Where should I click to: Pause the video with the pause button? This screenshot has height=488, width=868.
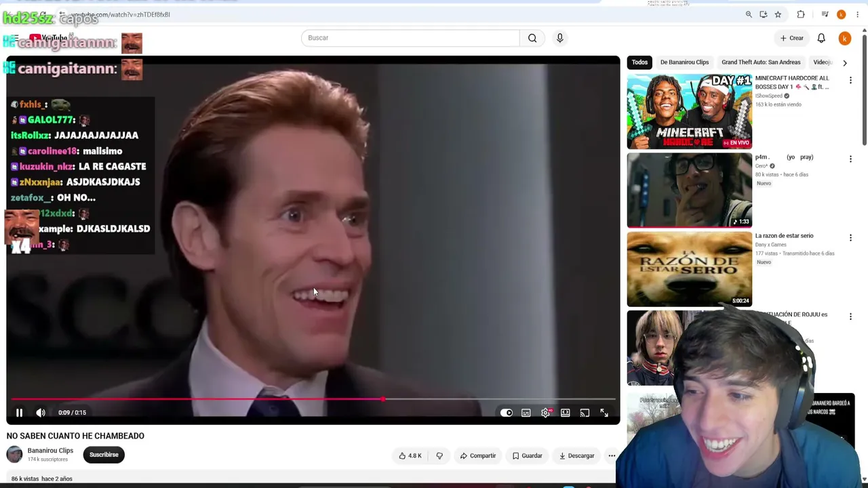19,413
